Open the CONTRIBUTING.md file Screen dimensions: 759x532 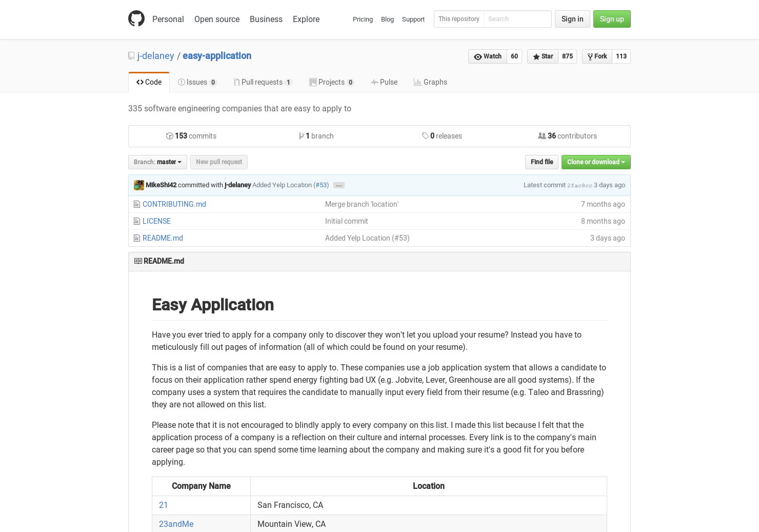[174, 204]
